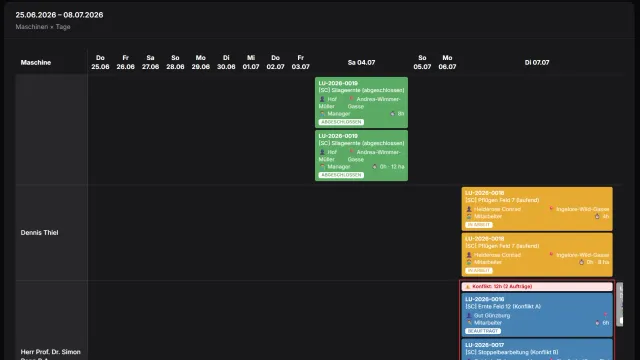This screenshot has width=640, height=360.
Task: Click the customer icon next to Gut Günzburg
Action: coord(469,316)
